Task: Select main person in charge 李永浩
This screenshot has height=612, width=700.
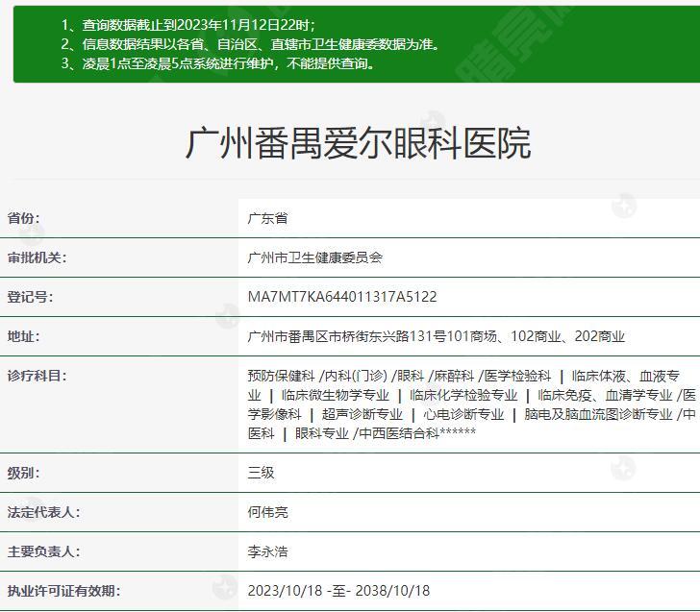Action: (268, 551)
